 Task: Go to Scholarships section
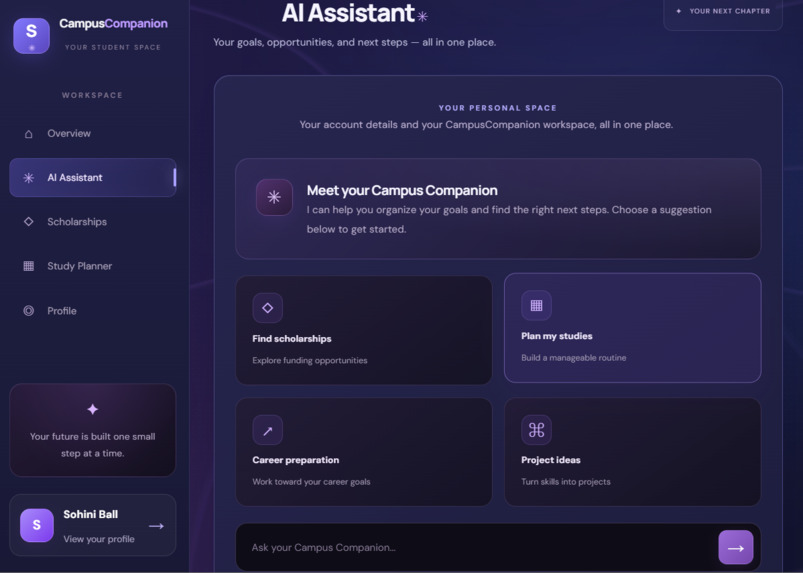[x=93, y=222]
